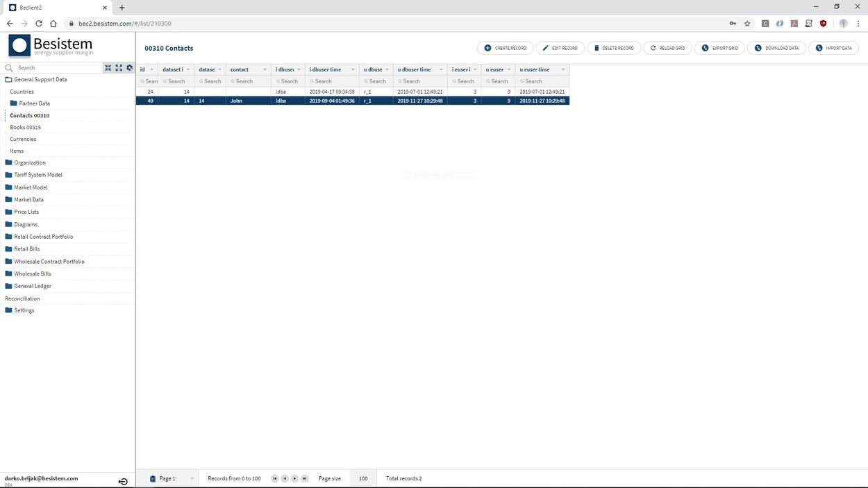The height and width of the screenshot is (488, 868).
Task: Collapse the tree using the collapse-all icon
Action: 108,67
